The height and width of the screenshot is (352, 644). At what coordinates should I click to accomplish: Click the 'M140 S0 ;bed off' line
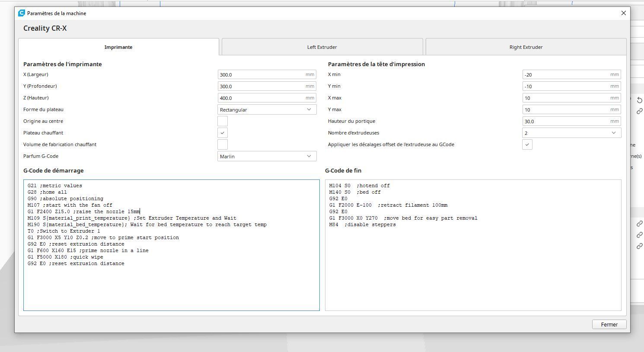pos(355,192)
